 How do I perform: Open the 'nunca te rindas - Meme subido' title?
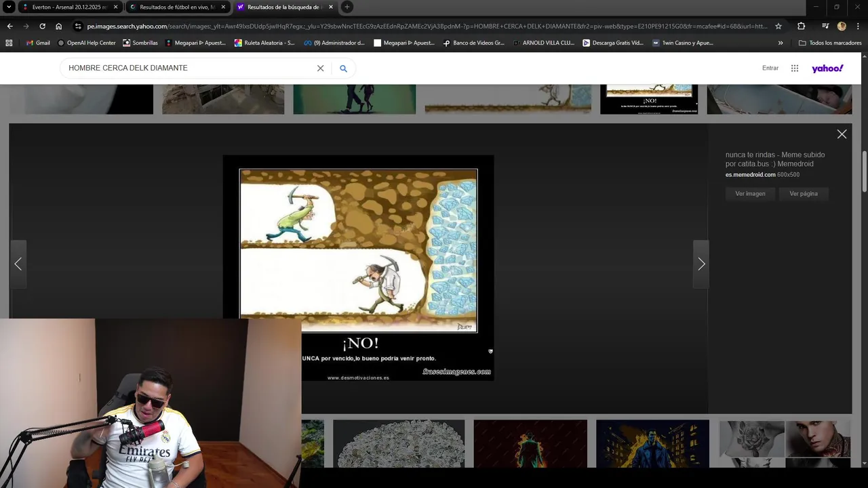775,159
